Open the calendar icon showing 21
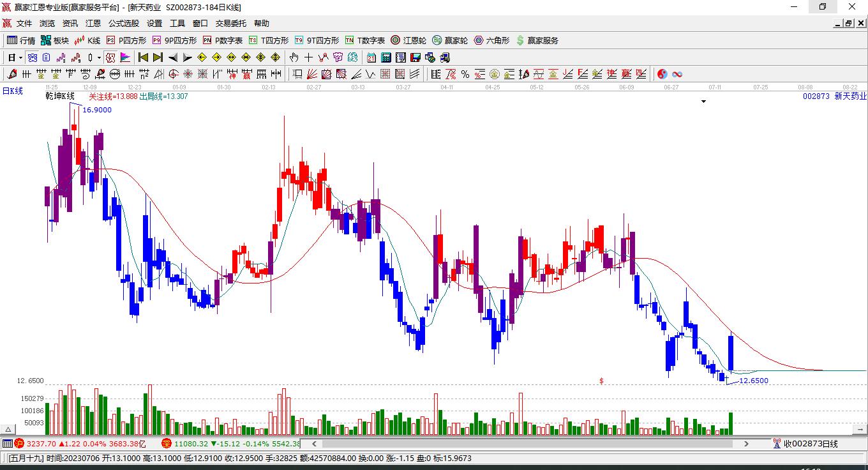 [x=371, y=57]
